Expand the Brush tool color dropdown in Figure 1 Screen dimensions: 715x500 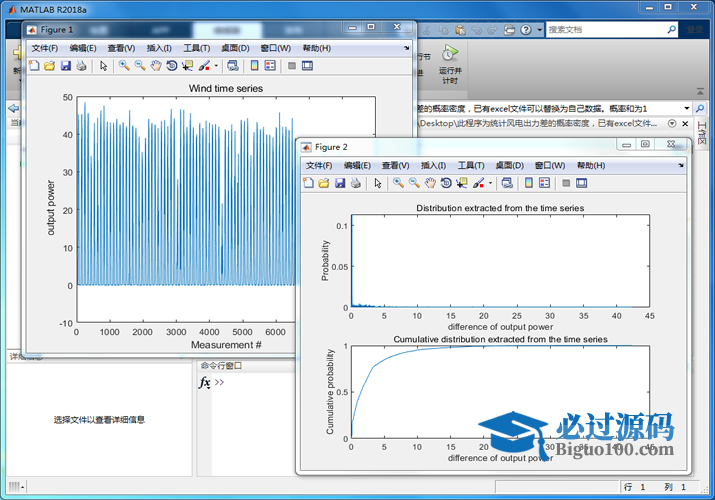pyautogui.click(x=217, y=66)
